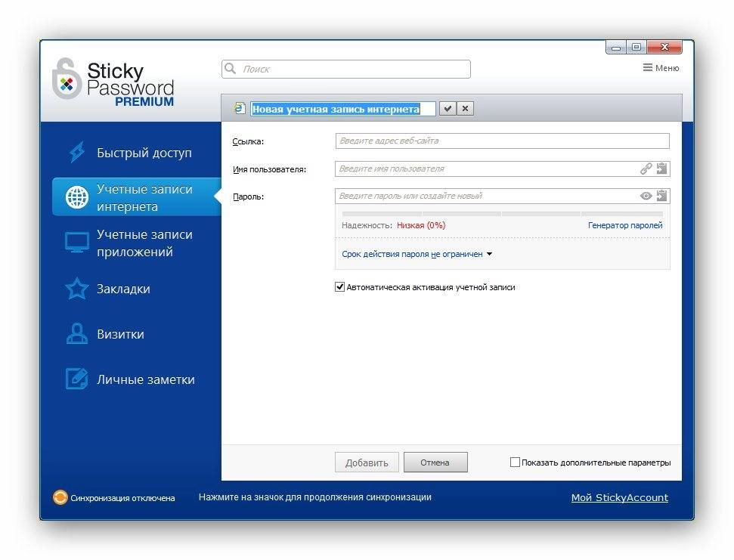Click the magnifier icon in search box

[230, 69]
